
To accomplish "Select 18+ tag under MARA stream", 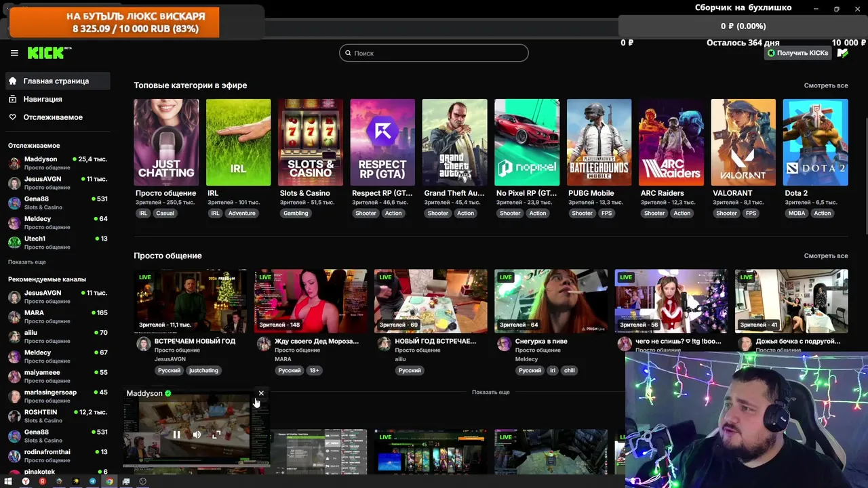I will pyautogui.click(x=314, y=370).
